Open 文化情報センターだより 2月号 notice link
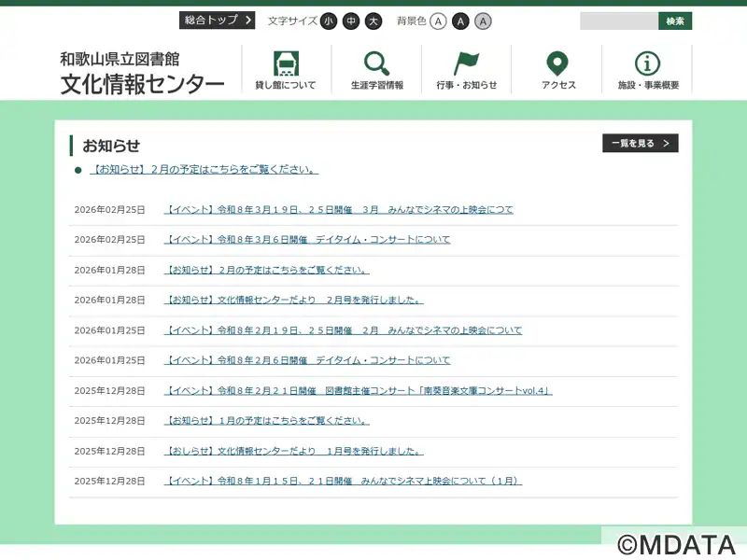Viewport: 747px width, 560px height. [294, 301]
